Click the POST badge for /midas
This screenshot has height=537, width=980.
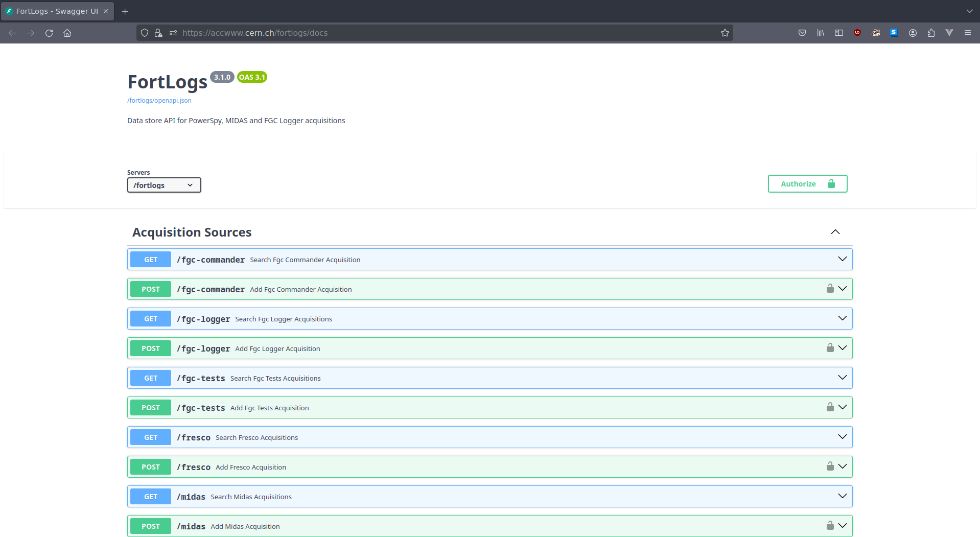[x=151, y=526]
